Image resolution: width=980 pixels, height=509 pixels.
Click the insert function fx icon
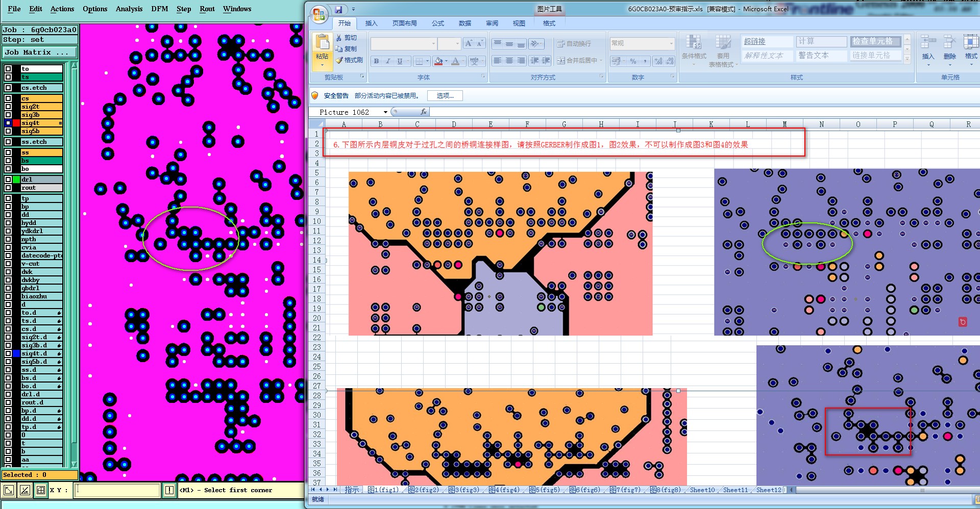tap(423, 112)
